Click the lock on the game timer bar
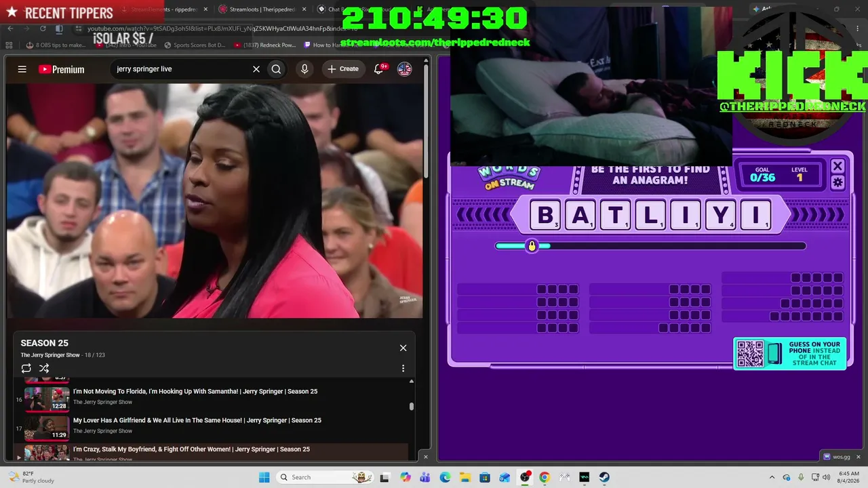Screen dimensions: 868x488 pos(532,246)
